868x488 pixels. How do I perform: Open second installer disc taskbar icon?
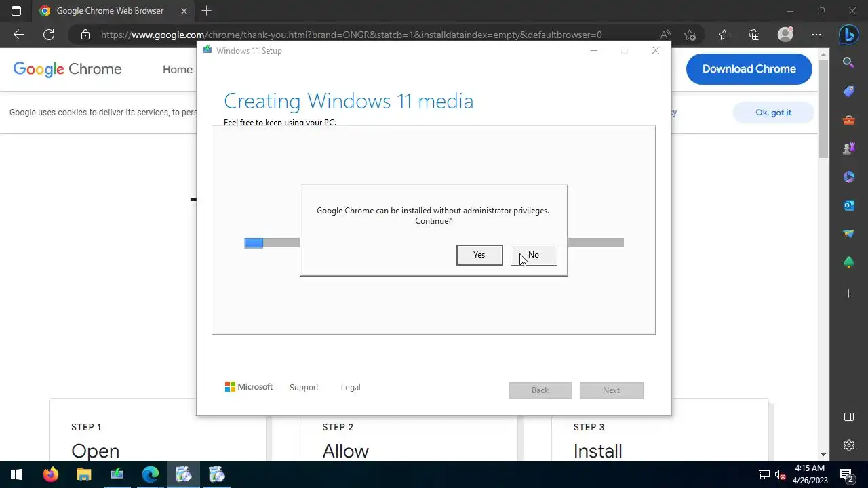coord(216,474)
